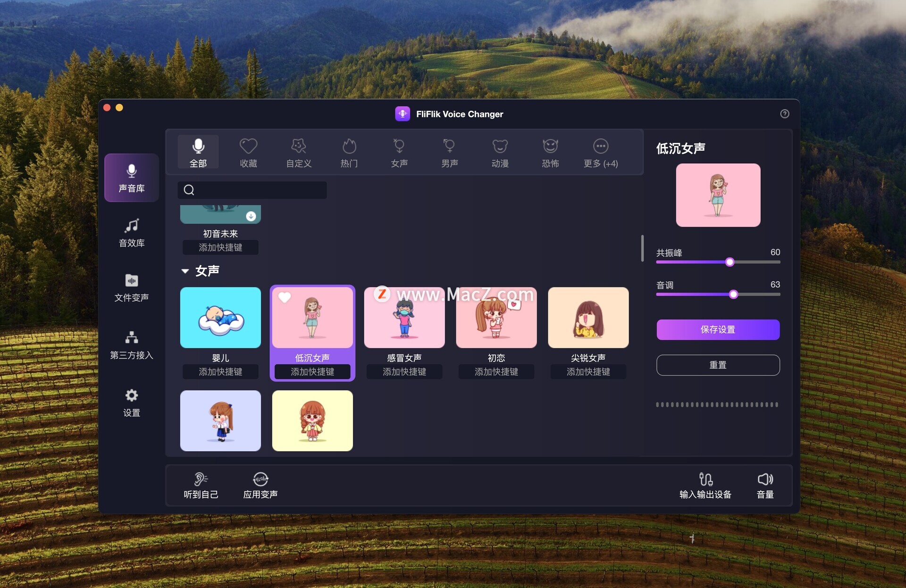Switch to the 热门 popular tab
The height and width of the screenshot is (588, 906).
coord(349,152)
